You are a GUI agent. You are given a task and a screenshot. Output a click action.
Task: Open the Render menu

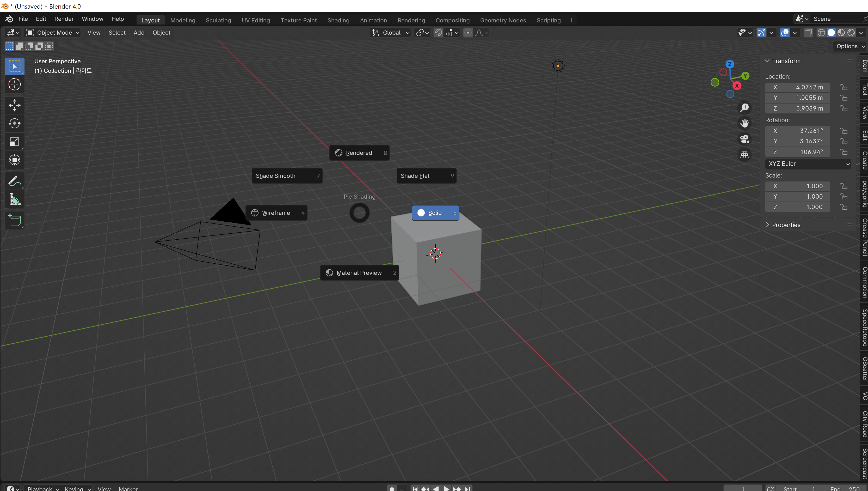tap(64, 19)
